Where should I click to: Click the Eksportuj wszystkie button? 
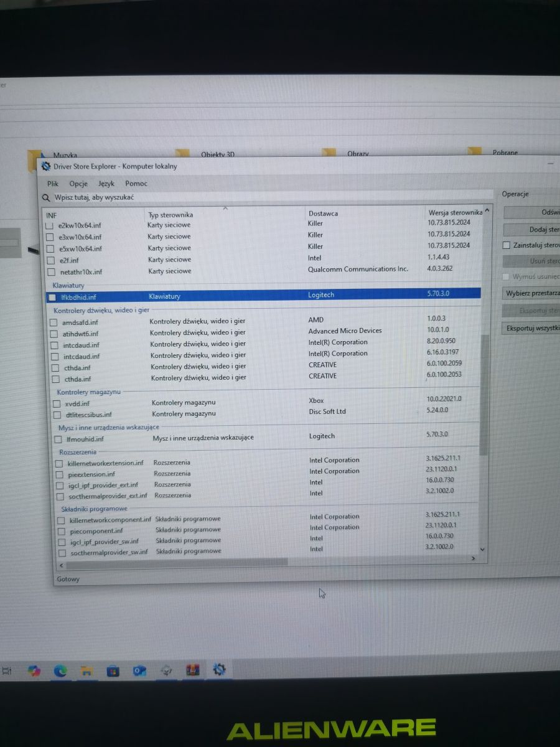pos(531,328)
